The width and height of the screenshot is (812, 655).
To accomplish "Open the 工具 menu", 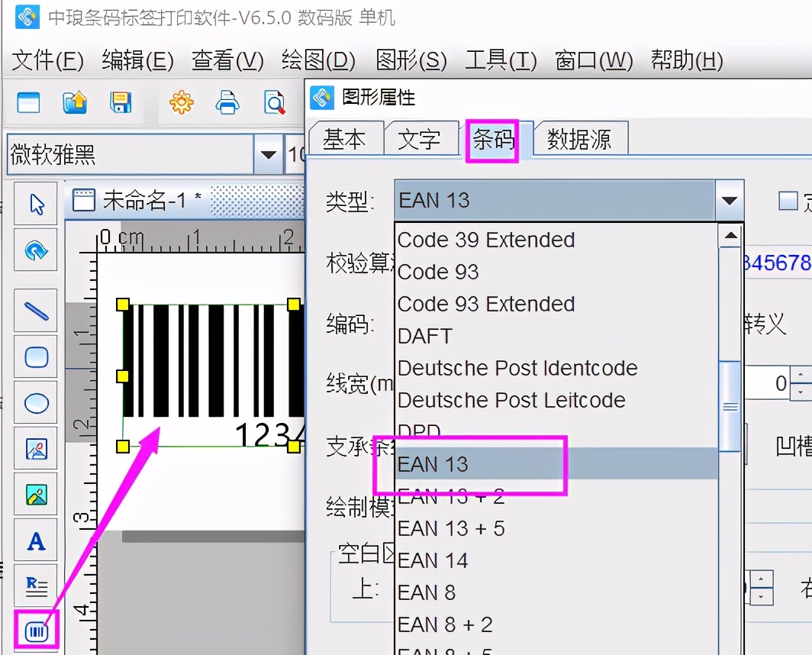I will 500,60.
